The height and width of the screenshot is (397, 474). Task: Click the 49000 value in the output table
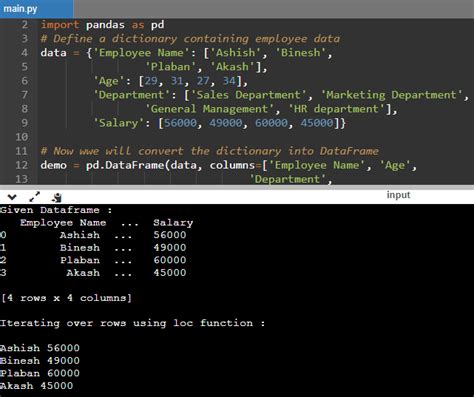[x=170, y=248]
